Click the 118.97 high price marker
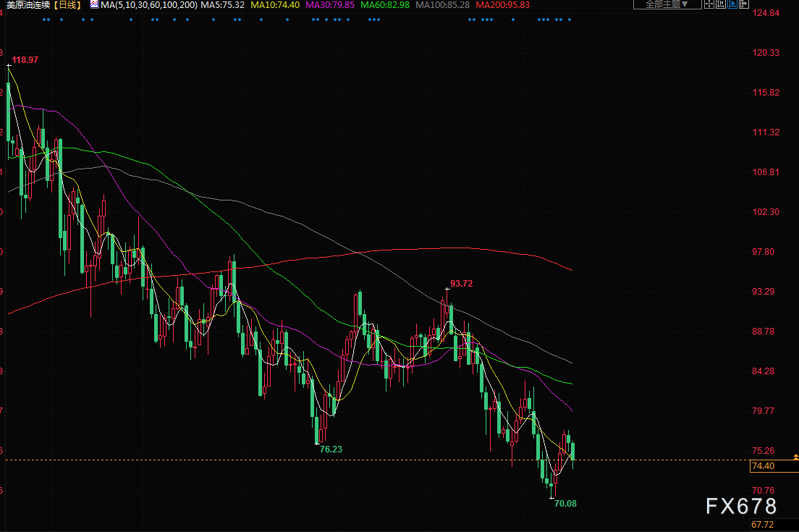 pyautogui.click(x=25, y=59)
